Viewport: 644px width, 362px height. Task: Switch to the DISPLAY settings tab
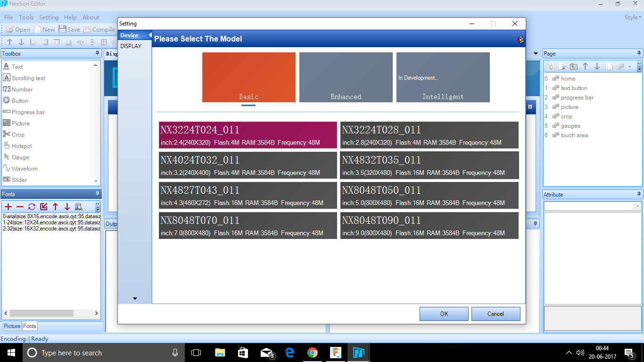[x=131, y=46]
